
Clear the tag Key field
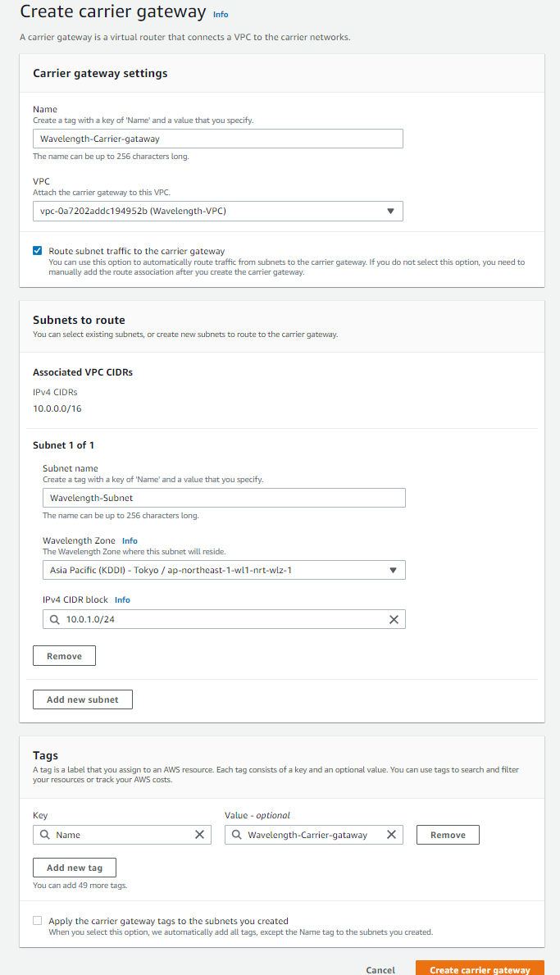199,835
